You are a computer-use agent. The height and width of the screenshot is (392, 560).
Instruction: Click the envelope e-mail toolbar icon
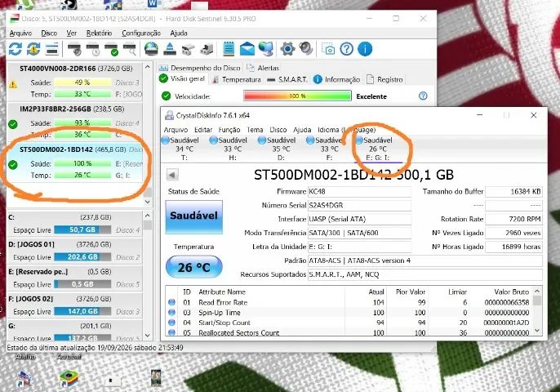pos(247,49)
